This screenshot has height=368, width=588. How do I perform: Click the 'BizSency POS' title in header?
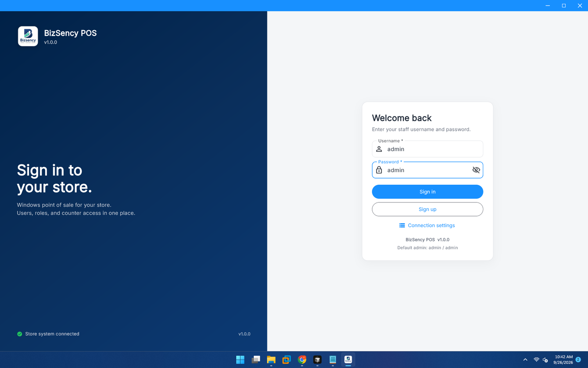[x=70, y=33]
